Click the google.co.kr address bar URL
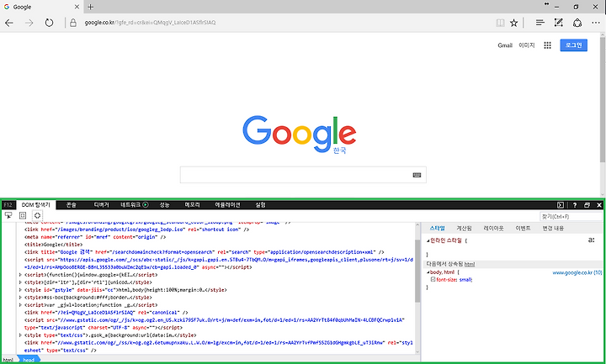 click(150, 23)
